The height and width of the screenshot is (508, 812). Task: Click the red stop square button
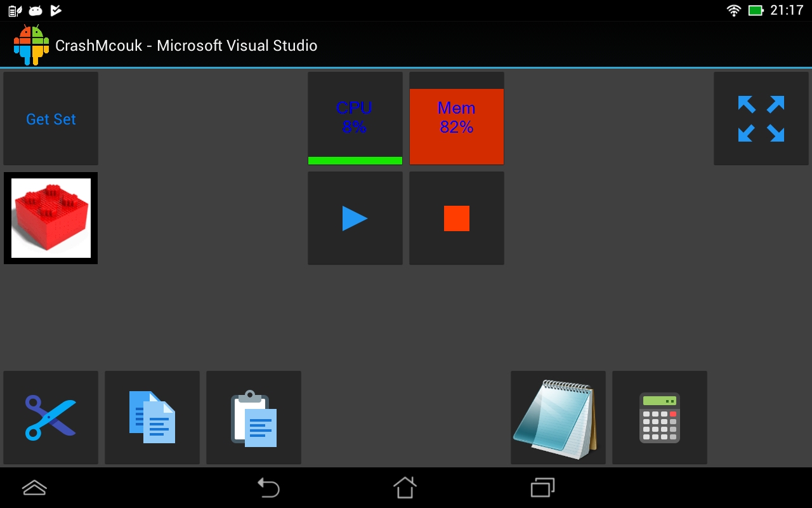point(457,218)
